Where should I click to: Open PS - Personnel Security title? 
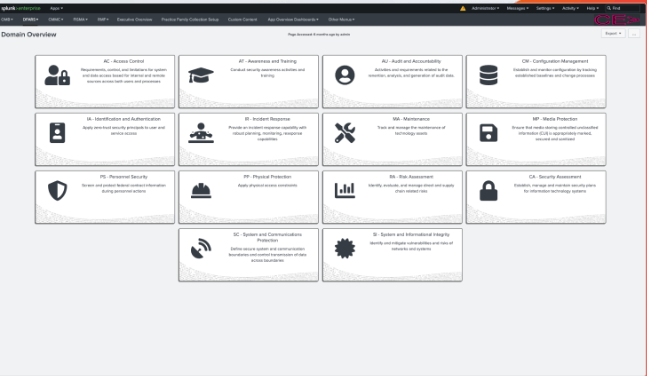(x=124, y=177)
